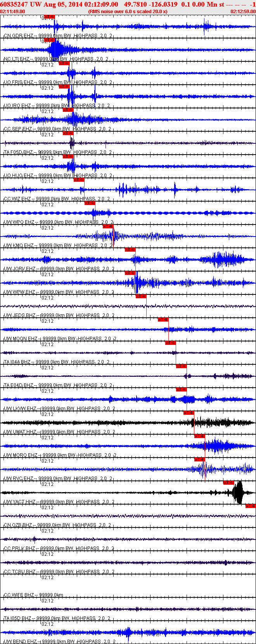Select the red pick flag on NC.LTI trace

[x=50, y=40]
